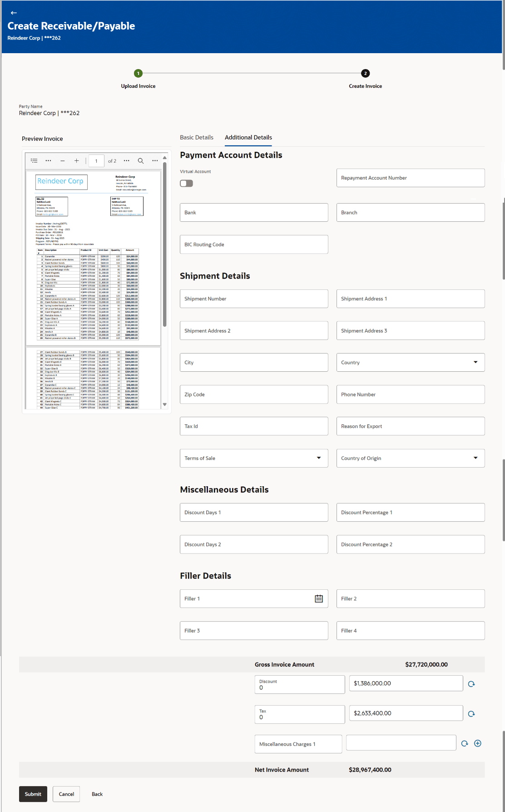Click the Discount Percentage 1 field
This screenshot has height=812, width=505.
(411, 512)
